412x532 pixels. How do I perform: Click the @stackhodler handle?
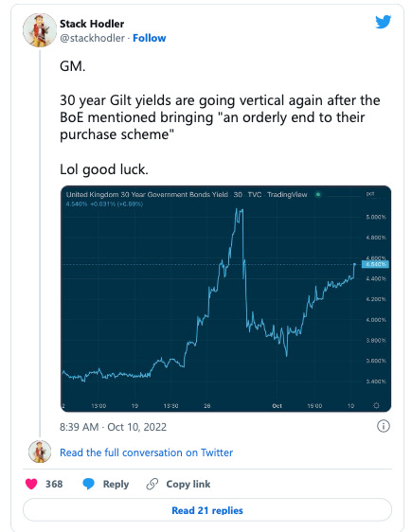tap(92, 38)
